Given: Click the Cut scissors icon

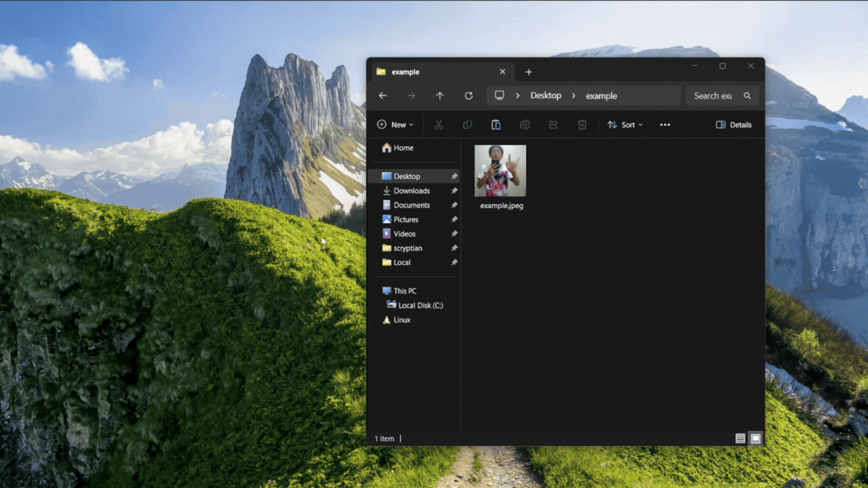Looking at the screenshot, I should tap(439, 125).
